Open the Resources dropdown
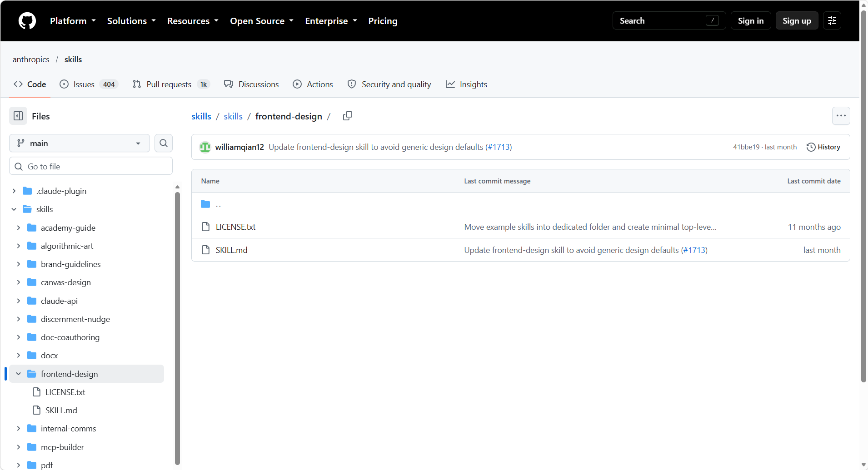Screen dimensions: 868x470 click(193, 21)
